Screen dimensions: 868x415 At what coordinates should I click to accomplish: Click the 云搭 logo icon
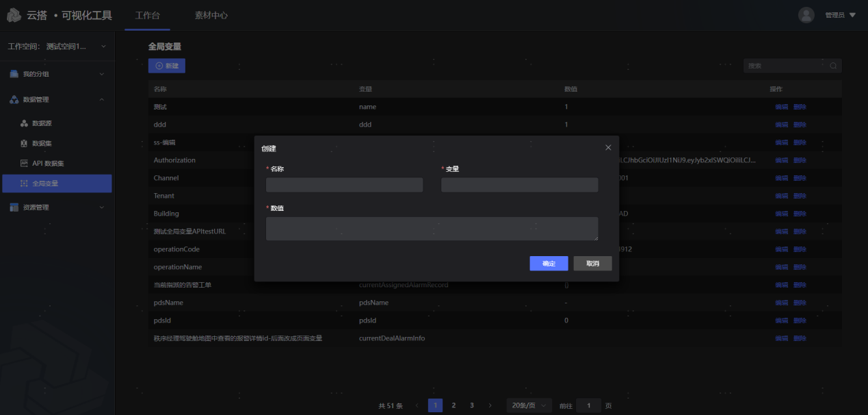[14, 15]
